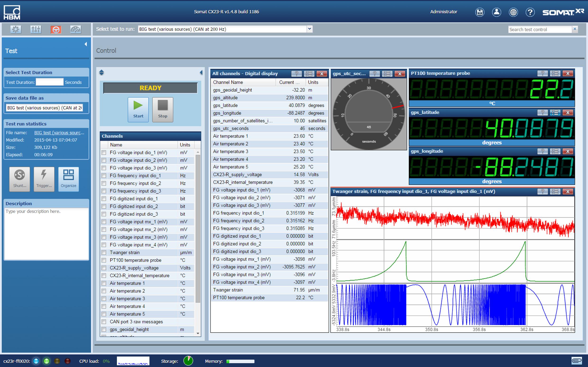Open the gear setup toolbar icon

16,30
